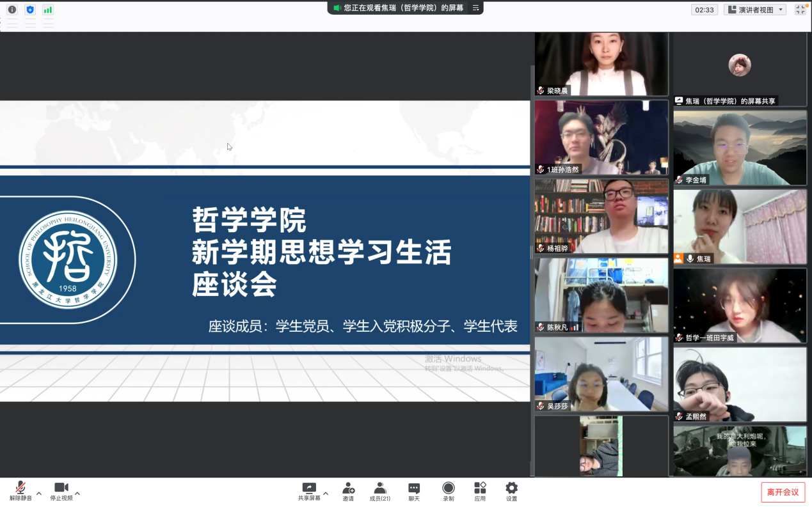This screenshot has width=812, height=507.
Task: Check the green network signal icon
Action: [48, 10]
